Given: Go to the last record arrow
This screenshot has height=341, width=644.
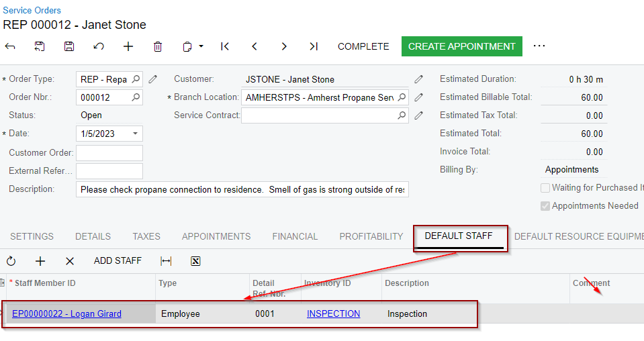Looking at the screenshot, I should 314,46.
